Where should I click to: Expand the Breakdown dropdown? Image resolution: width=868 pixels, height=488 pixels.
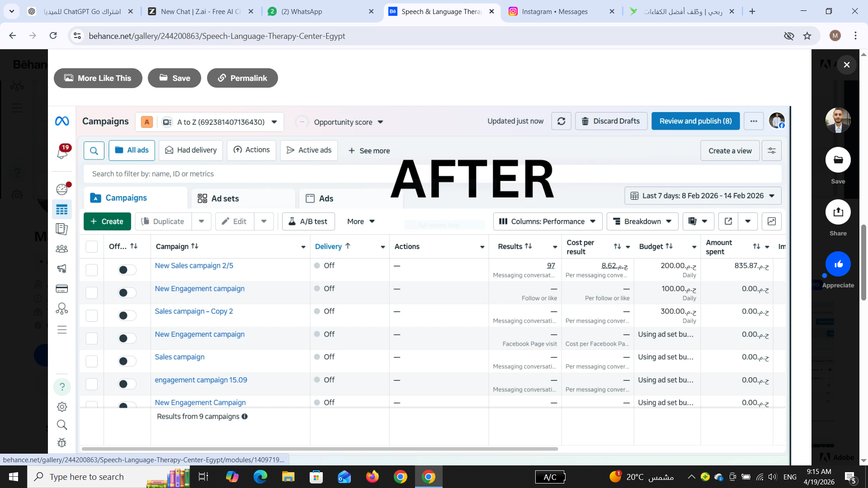pos(642,221)
